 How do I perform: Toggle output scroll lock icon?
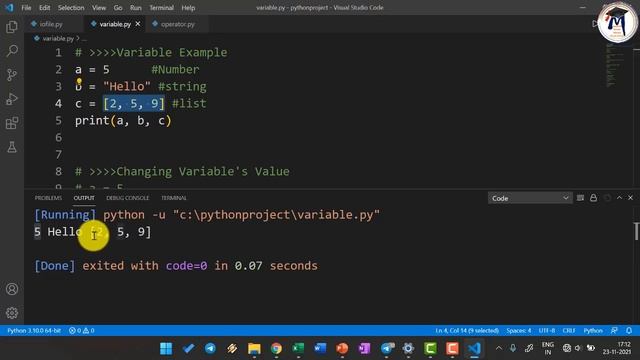pyautogui.click(x=593, y=198)
